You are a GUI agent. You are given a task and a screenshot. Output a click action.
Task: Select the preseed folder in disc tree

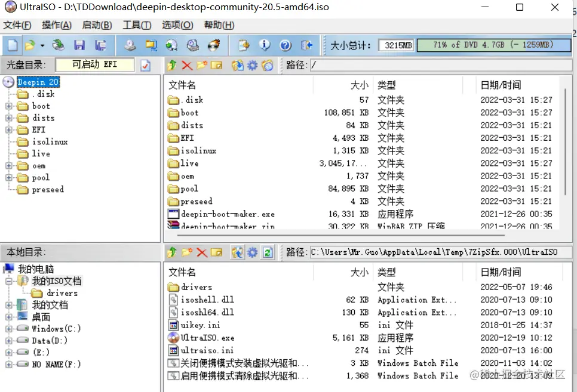(x=48, y=190)
